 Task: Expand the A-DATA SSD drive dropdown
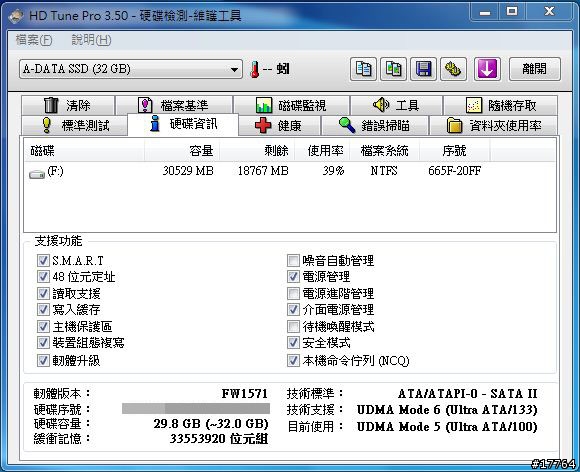[131, 69]
